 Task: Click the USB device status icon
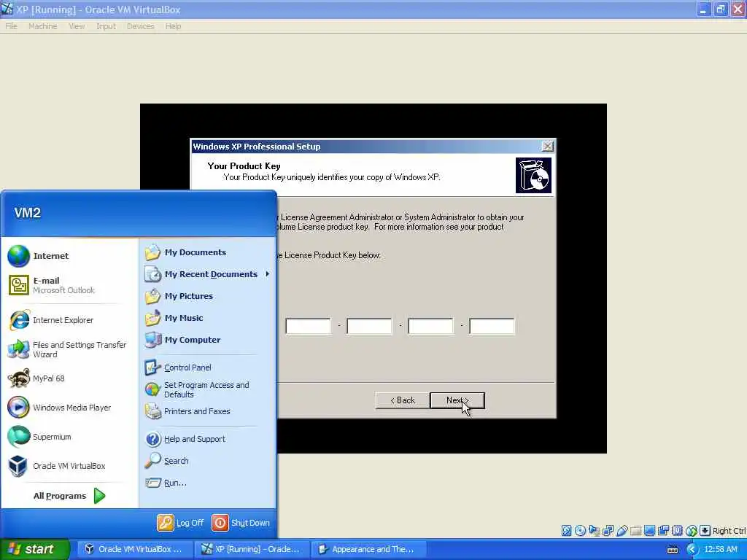622,531
